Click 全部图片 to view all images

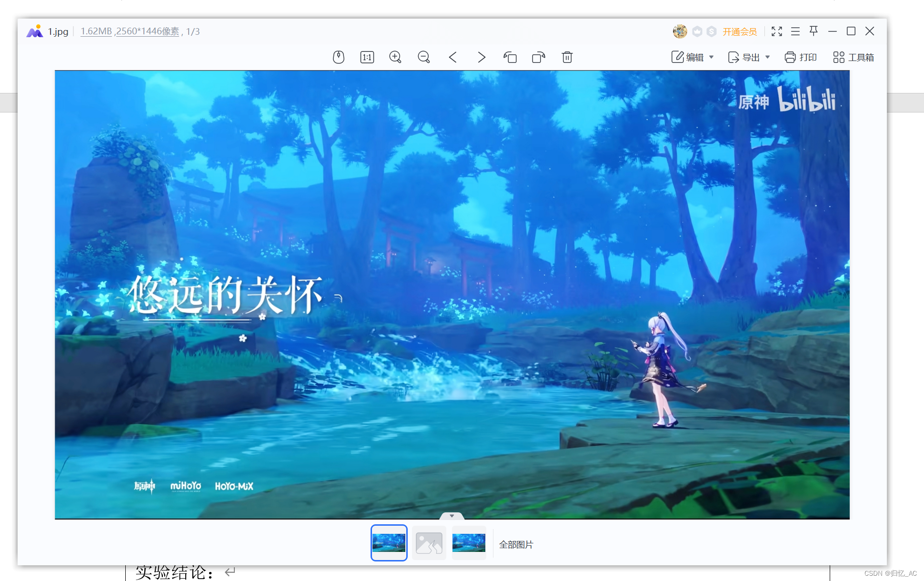(x=516, y=544)
